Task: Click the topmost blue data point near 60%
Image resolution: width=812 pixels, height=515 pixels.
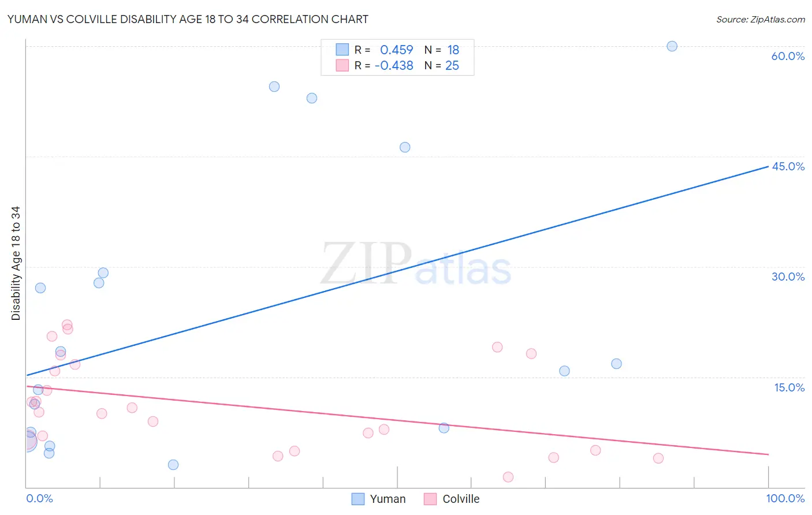Action: (672, 46)
